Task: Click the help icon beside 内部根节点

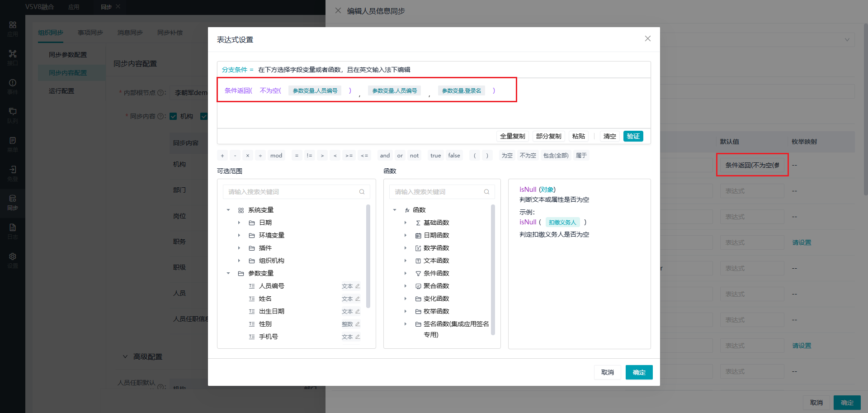Action: (x=160, y=93)
